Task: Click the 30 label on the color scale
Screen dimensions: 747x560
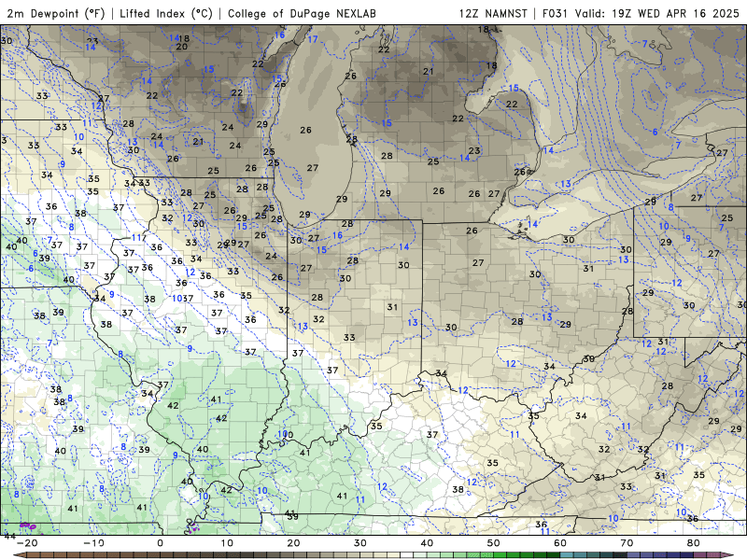Action: [360, 543]
